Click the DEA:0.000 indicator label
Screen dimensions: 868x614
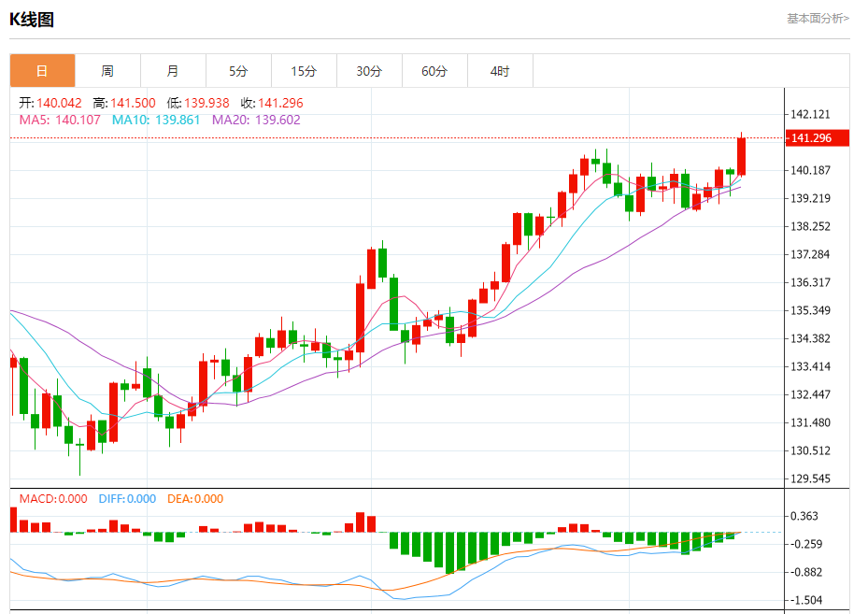(x=195, y=499)
